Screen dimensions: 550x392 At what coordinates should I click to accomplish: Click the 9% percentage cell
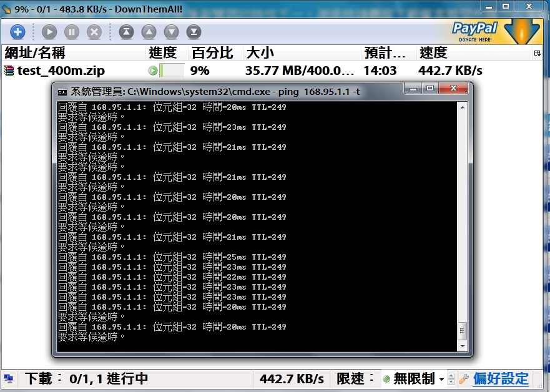pos(200,71)
